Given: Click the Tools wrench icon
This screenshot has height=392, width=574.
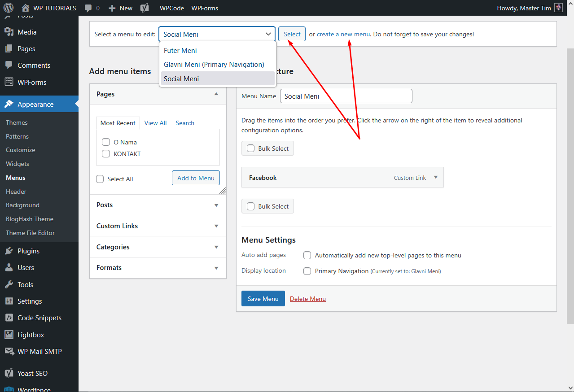Looking at the screenshot, I should (9, 285).
